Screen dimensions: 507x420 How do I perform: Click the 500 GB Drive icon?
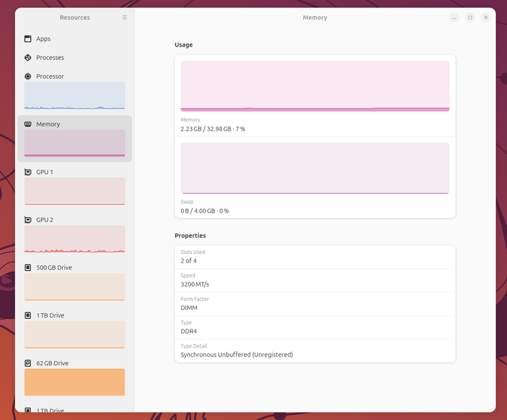28,267
